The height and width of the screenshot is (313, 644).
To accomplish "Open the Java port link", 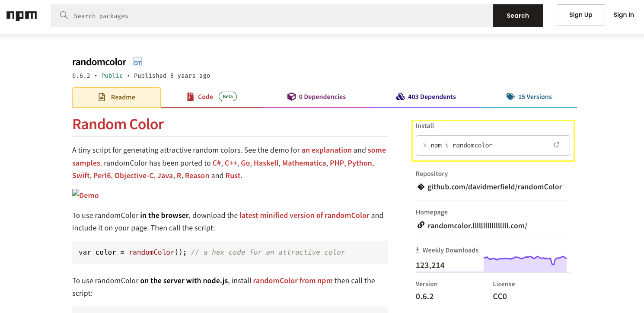I will (x=165, y=176).
